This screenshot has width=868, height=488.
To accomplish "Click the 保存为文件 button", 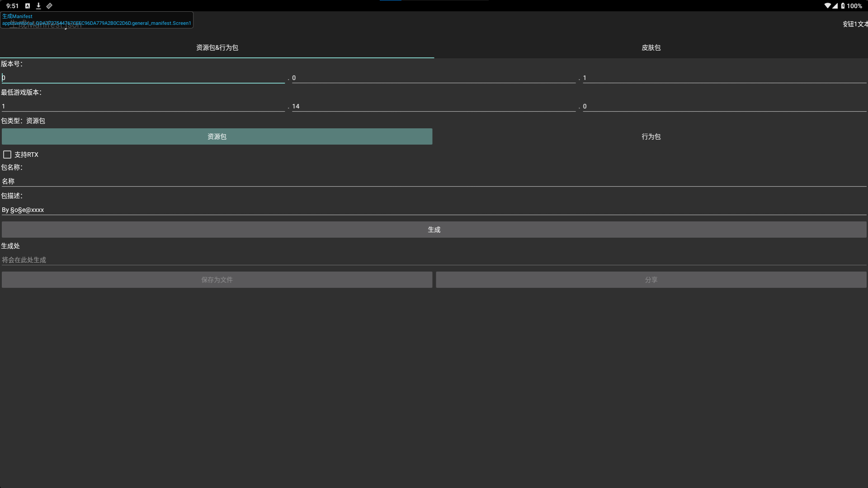I will pyautogui.click(x=217, y=280).
